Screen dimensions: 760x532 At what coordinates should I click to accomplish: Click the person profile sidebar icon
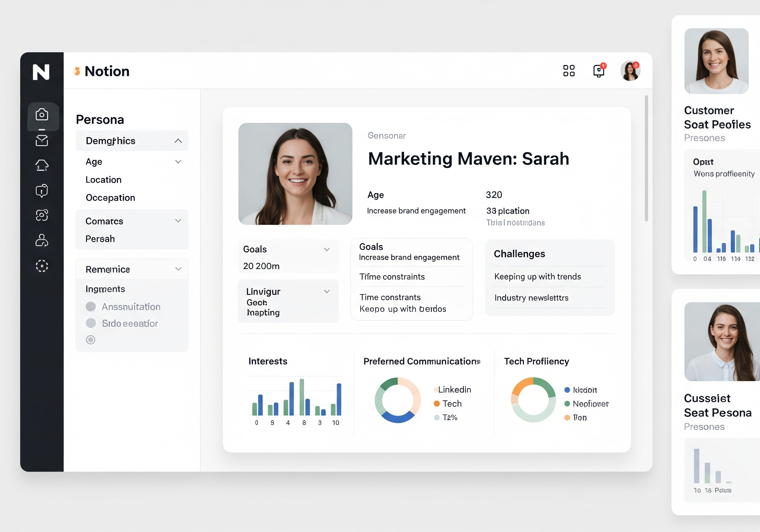[42, 240]
